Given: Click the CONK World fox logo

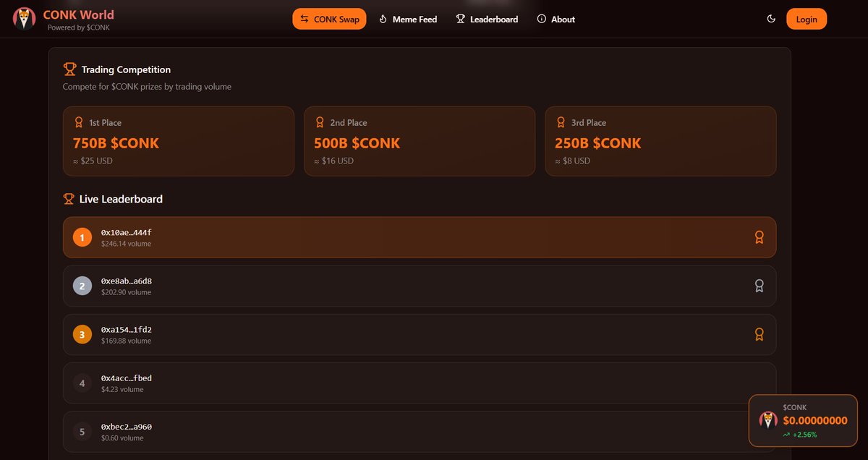Looking at the screenshot, I should point(25,19).
